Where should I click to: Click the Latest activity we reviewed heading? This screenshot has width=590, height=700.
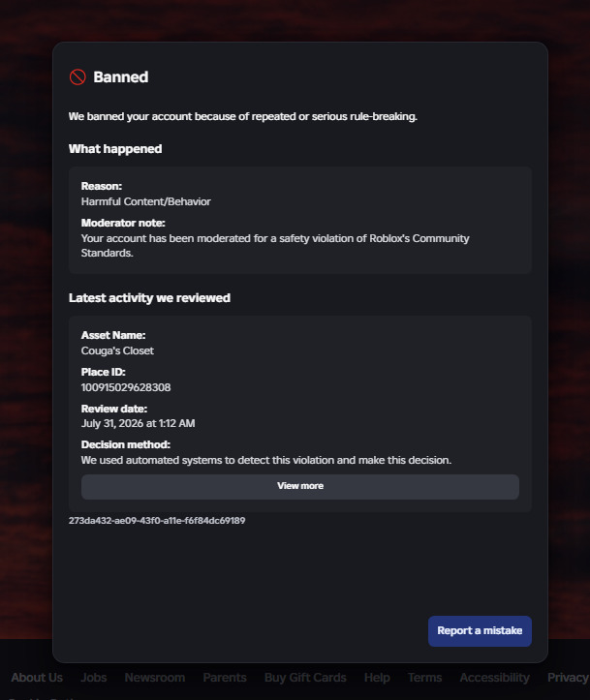click(149, 298)
